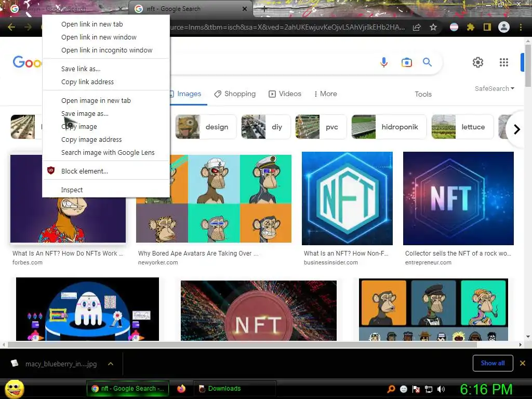Choose uBlock Block element...
The height and width of the screenshot is (399, 532).
(x=106, y=171)
